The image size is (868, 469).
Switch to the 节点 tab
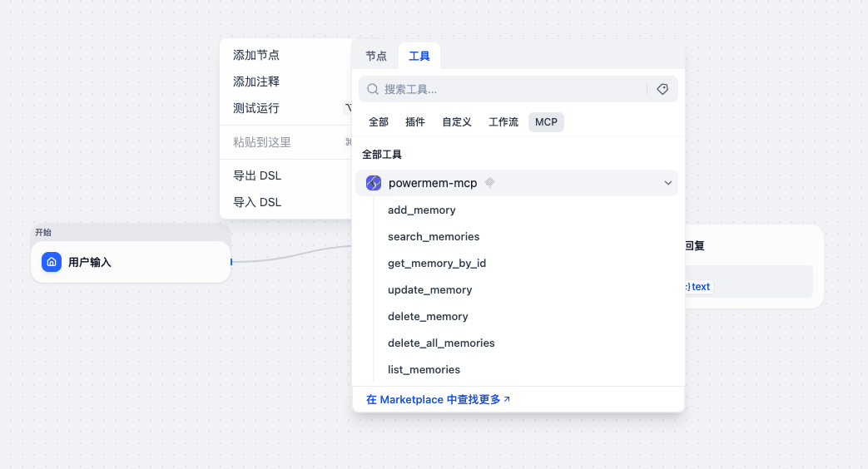click(x=376, y=56)
